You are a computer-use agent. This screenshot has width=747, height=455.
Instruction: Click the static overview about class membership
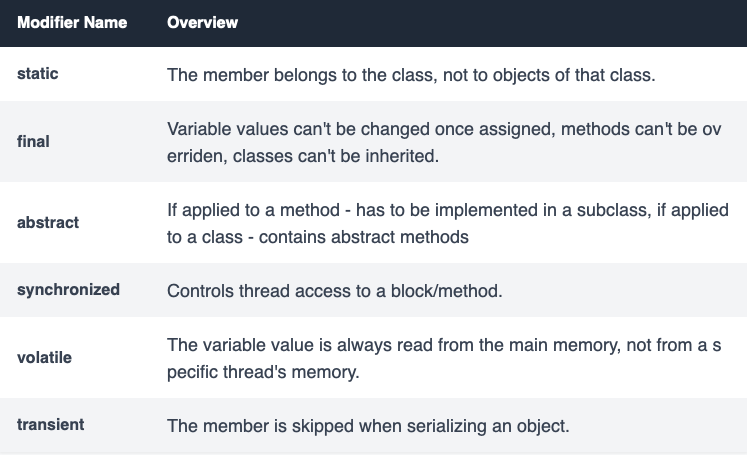coord(411,75)
